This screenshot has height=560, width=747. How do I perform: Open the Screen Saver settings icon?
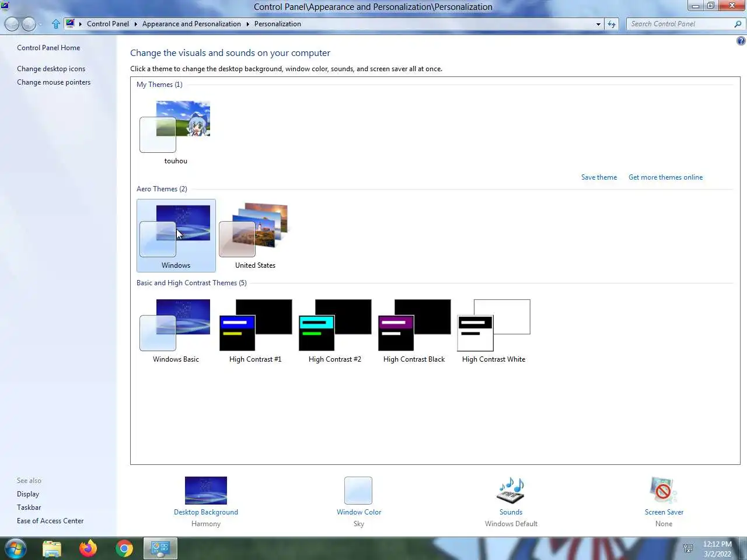pyautogui.click(x=664, y=491)
